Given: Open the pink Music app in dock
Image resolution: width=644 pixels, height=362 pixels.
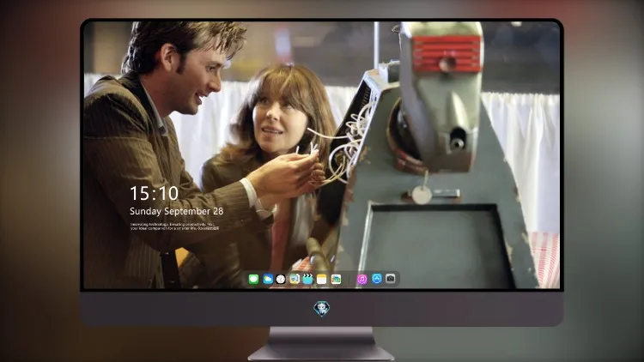Looking at the screenshot, I should (361, 279).
